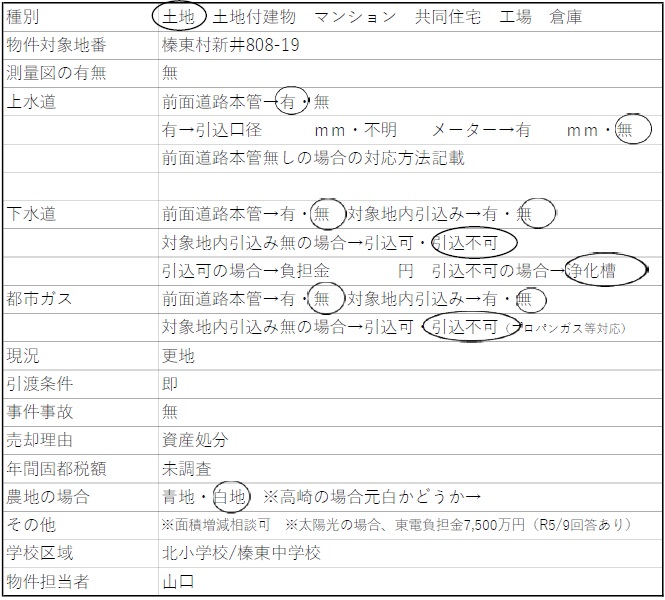Click the 年間固都税額 label

[56, 469]
